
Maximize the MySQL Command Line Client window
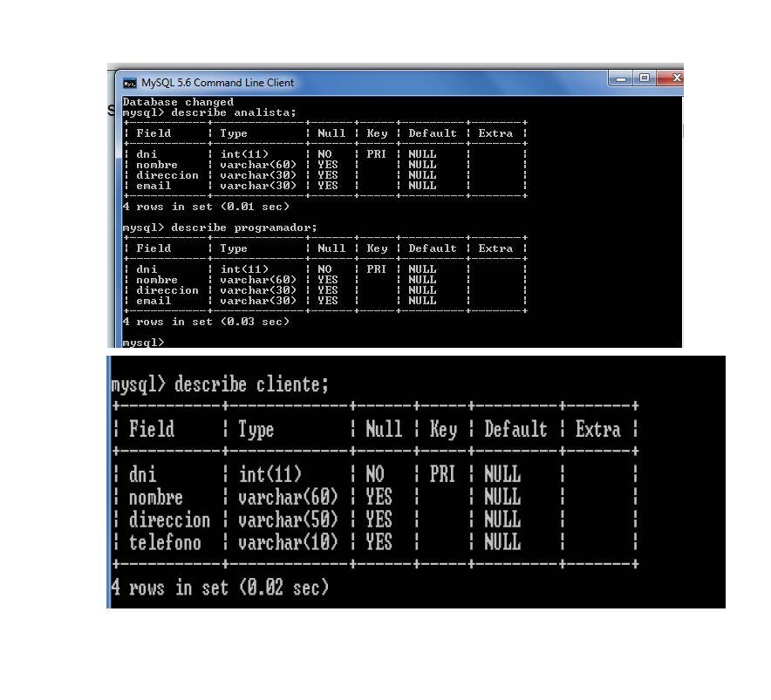pos(645,78)
